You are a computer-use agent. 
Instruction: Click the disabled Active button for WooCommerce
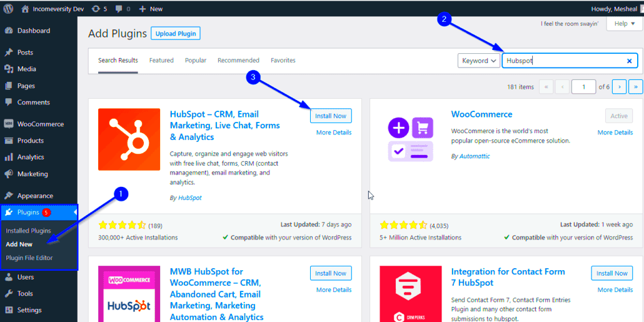pyautogui.click(x=619, y=116)
